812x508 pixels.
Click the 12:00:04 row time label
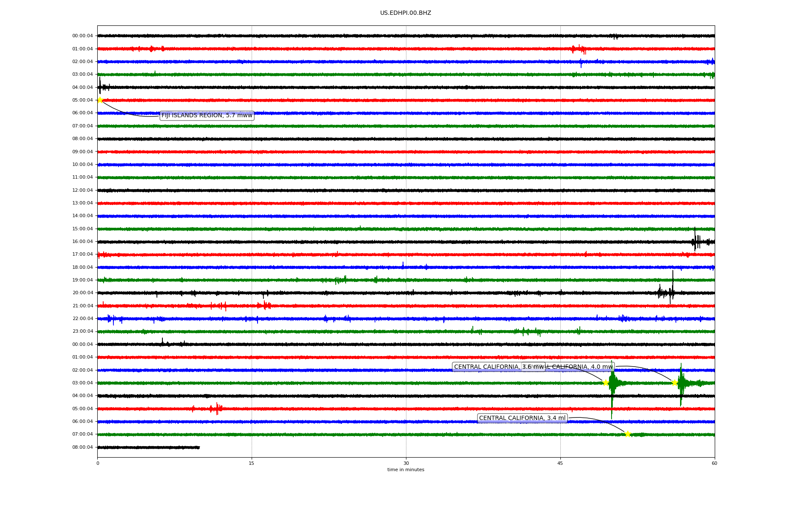pyautogui.click(x=82, y=190)
